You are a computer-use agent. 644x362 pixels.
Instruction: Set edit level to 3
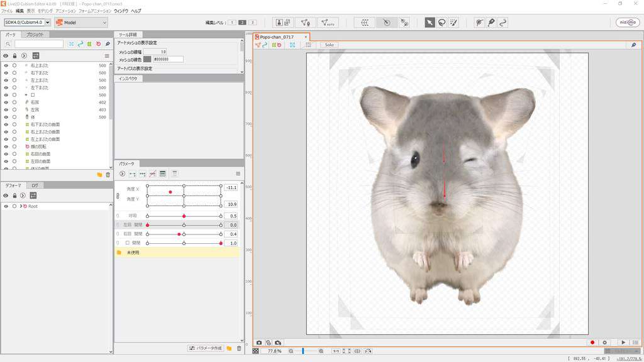[x=253, y=22]
